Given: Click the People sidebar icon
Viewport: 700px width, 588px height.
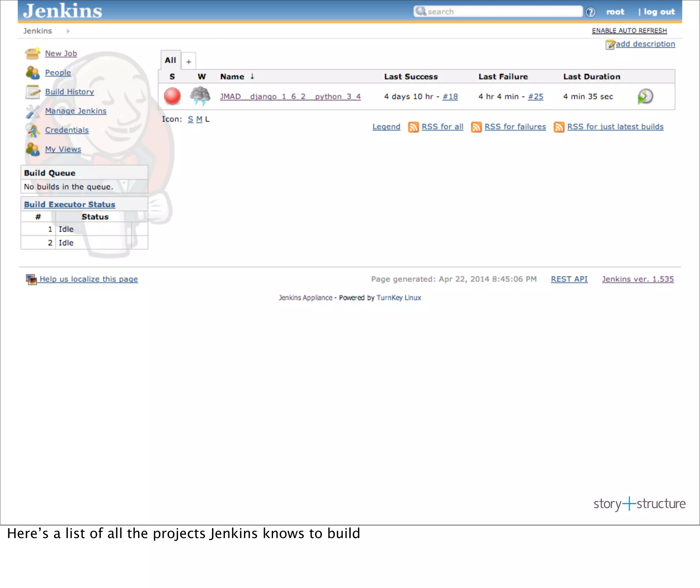Looking at the screenshot, I should click(32, 72).
